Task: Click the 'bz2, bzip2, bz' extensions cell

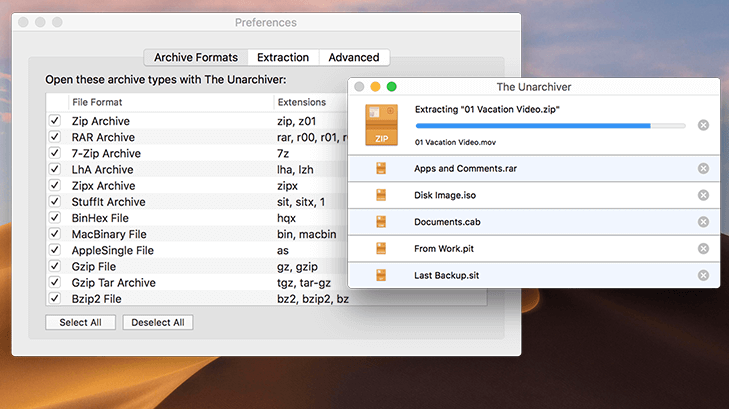Action: point(313,299)
